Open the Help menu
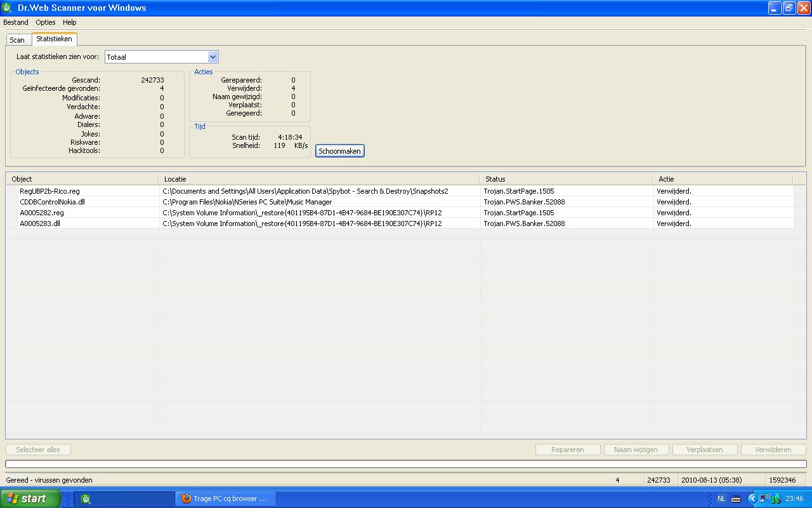812x508 pixels. 70,22
